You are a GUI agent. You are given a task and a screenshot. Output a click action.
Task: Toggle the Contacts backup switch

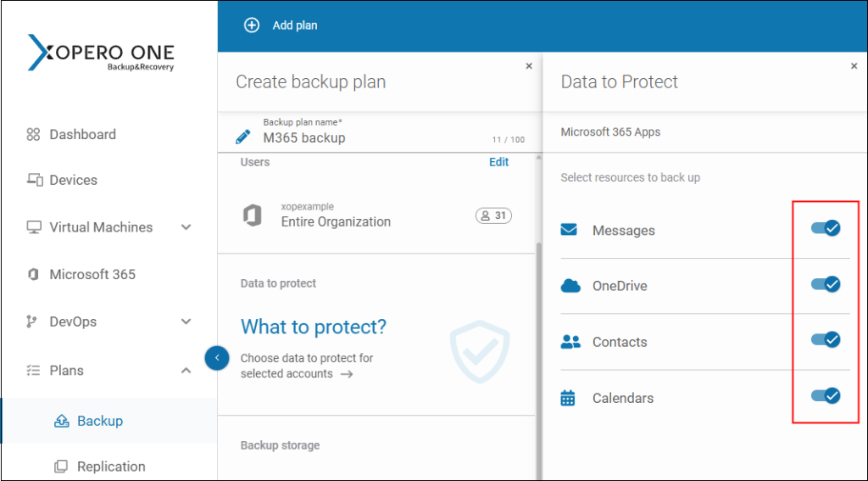point(826,339)
